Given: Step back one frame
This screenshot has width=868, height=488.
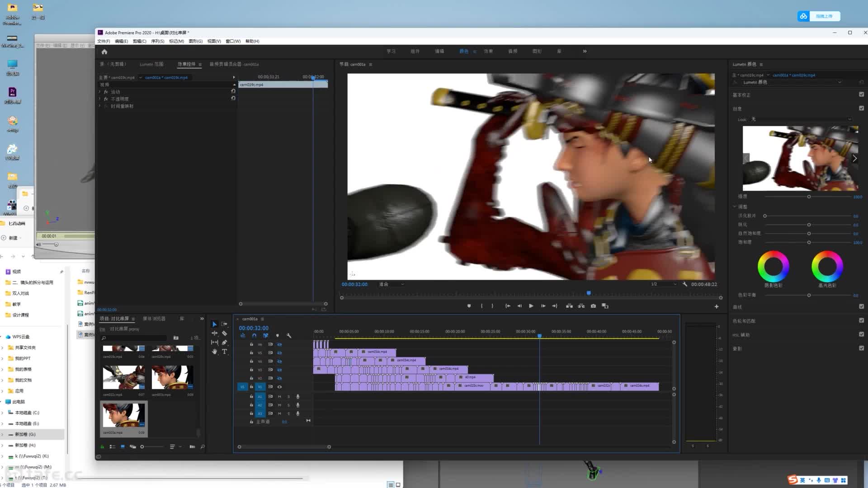Looking at the screenshot, I should coord(519,306).
